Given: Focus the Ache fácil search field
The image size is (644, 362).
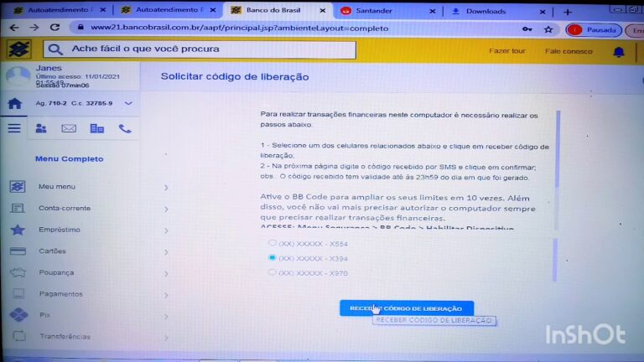Looking at the screenshot, I should pyautogui.click(x=200, y=49).
